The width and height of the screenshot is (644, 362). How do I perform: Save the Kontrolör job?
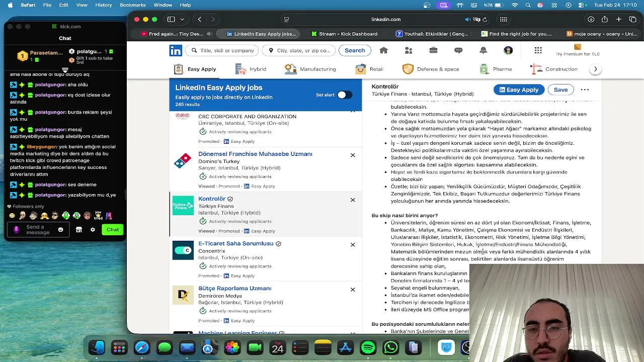560,89
